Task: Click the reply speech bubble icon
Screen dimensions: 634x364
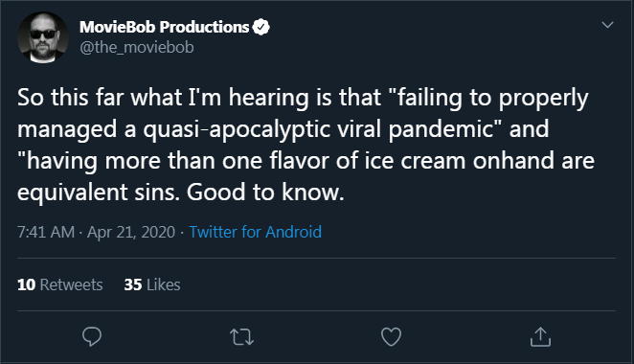Action: [x=92, y=336]
